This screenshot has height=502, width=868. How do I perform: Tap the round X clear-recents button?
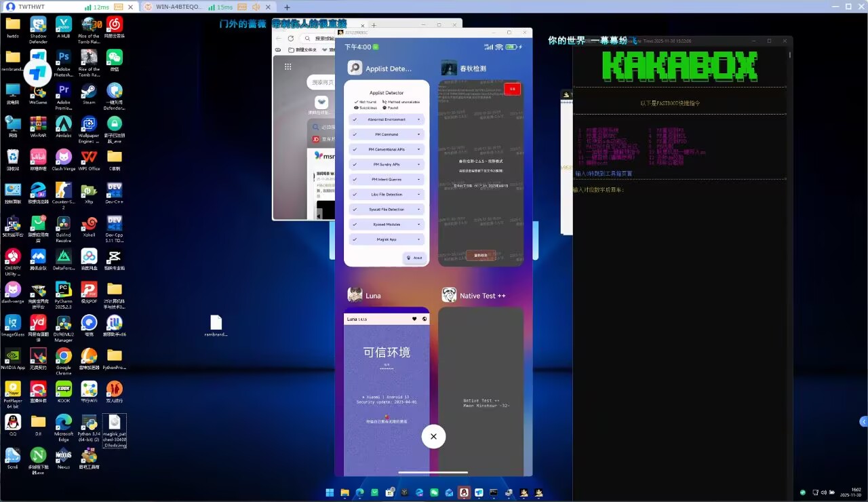coord(433,436)
